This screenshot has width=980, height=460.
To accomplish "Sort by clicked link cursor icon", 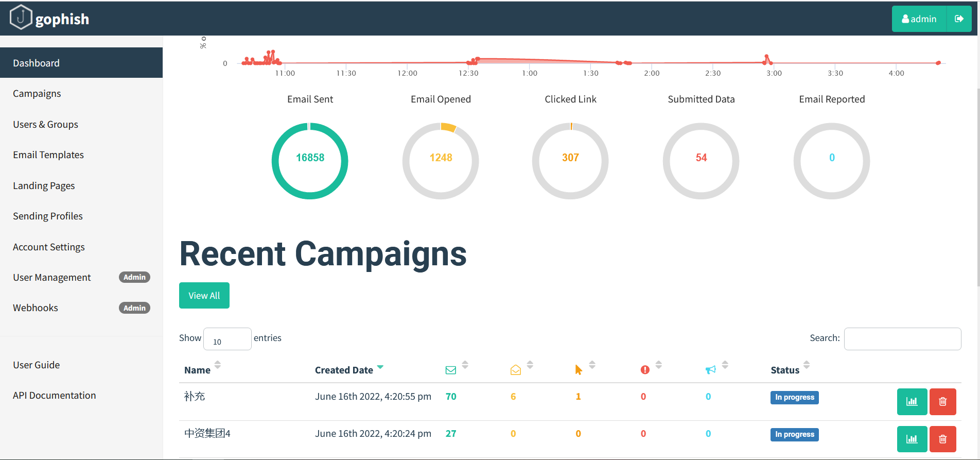I will coord(579,370).
